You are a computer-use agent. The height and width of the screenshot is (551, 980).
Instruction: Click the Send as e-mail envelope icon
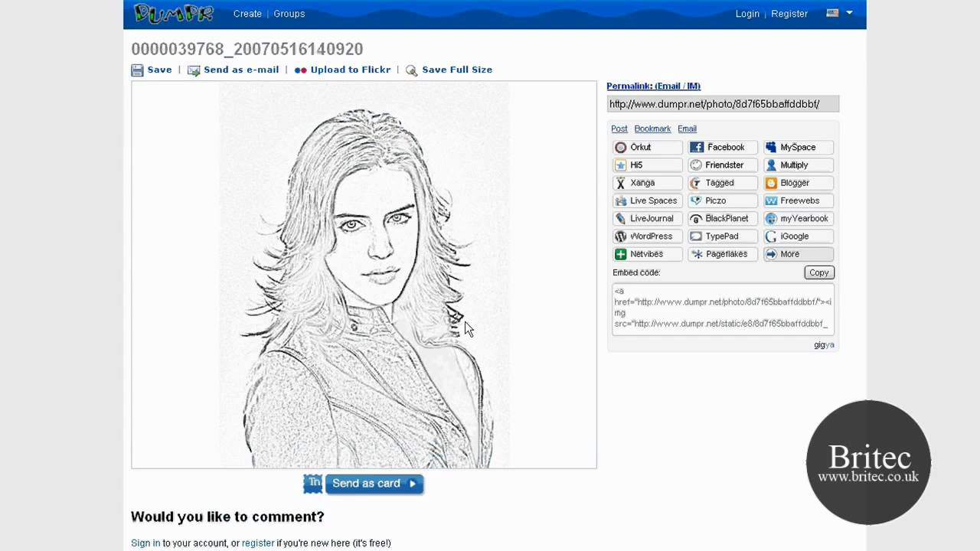click(194, 70)
